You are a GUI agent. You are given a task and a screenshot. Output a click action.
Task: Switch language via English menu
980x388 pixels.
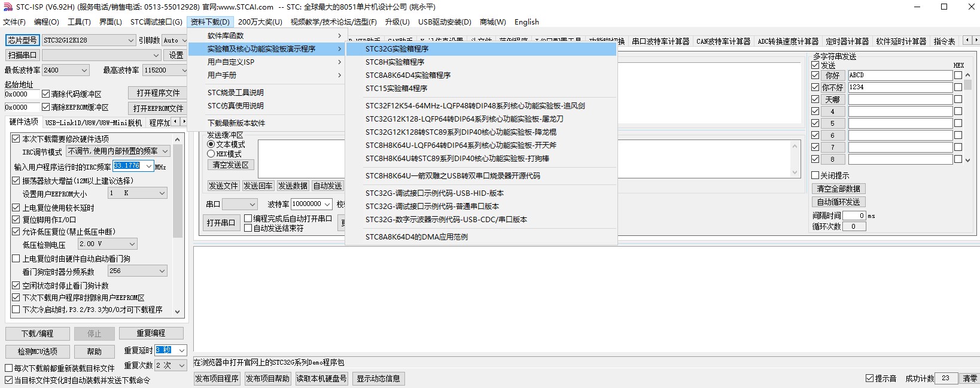click(526, 22)
